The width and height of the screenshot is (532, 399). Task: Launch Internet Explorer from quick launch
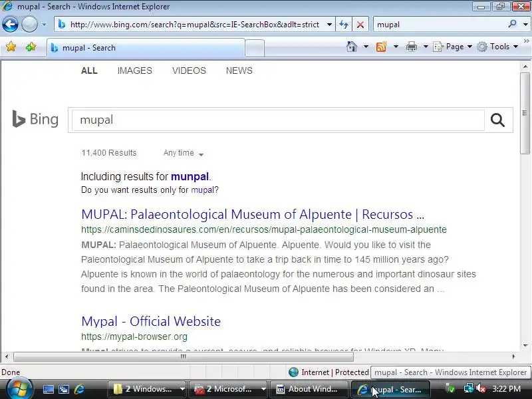(79, 389)
